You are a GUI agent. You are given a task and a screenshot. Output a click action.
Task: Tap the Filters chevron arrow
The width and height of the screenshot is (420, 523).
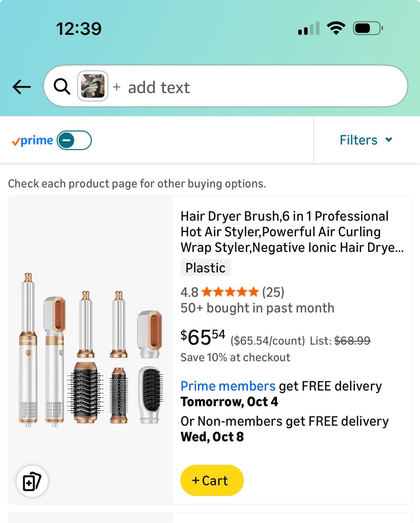(x=389, y=140)
